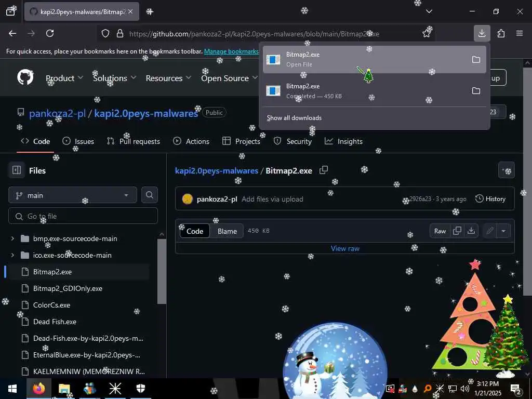Open Windows Start menu
532x399 pixels.
[x=12, y=389]
